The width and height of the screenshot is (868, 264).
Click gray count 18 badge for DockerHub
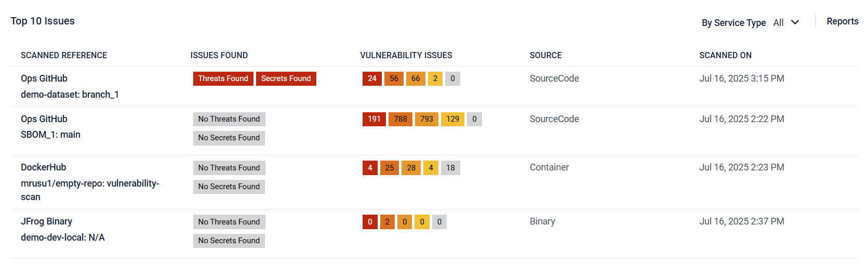(450, 168)
